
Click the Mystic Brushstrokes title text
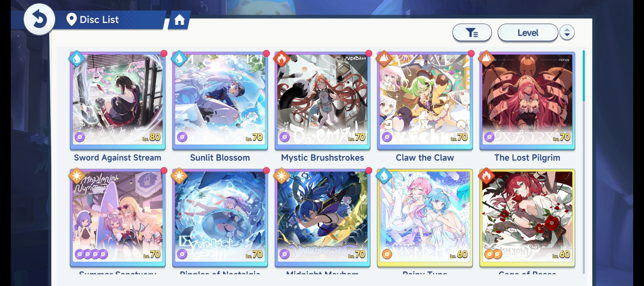(322, 158)
